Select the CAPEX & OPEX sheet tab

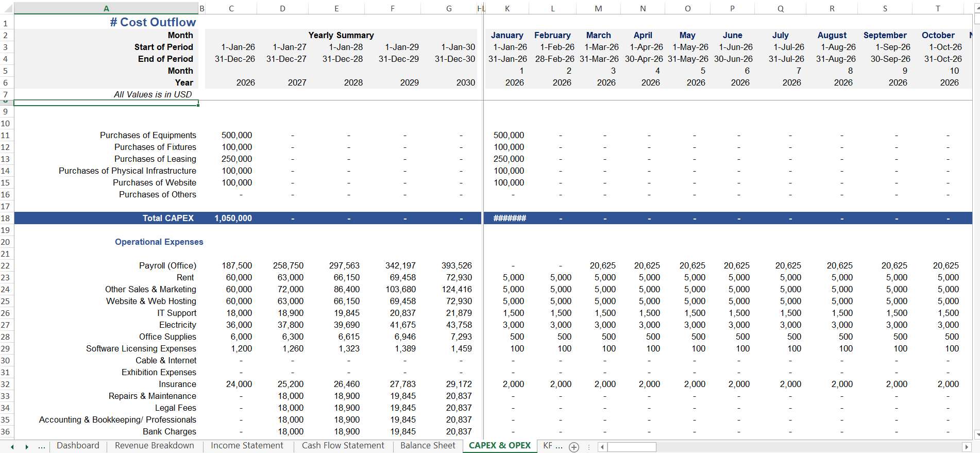click(500, 446)
